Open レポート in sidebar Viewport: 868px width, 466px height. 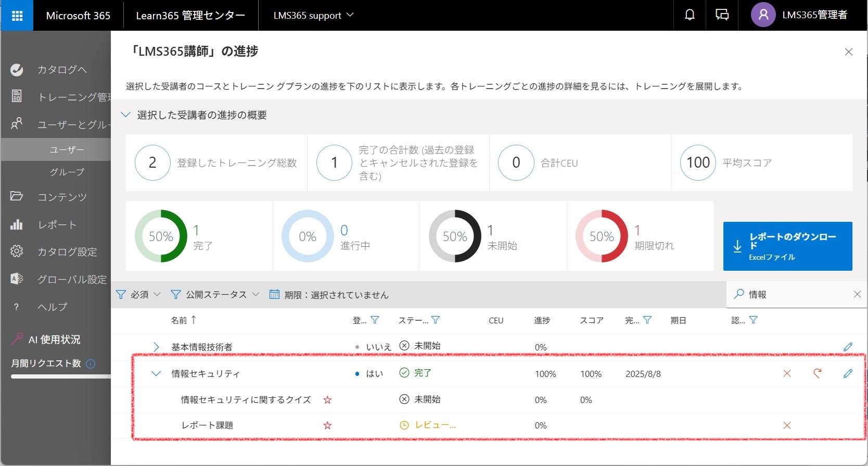(56, 224)
